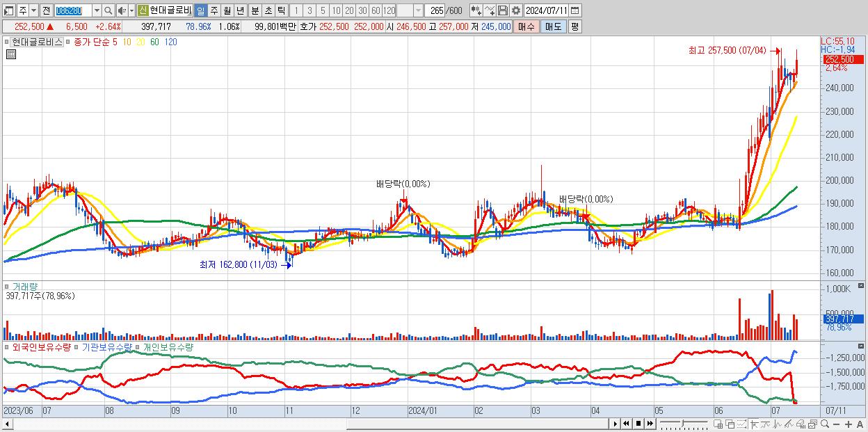Open the 주 type dropdown arrow
The width and height of the screenshot is (868, 432).
tap(33, 10)
